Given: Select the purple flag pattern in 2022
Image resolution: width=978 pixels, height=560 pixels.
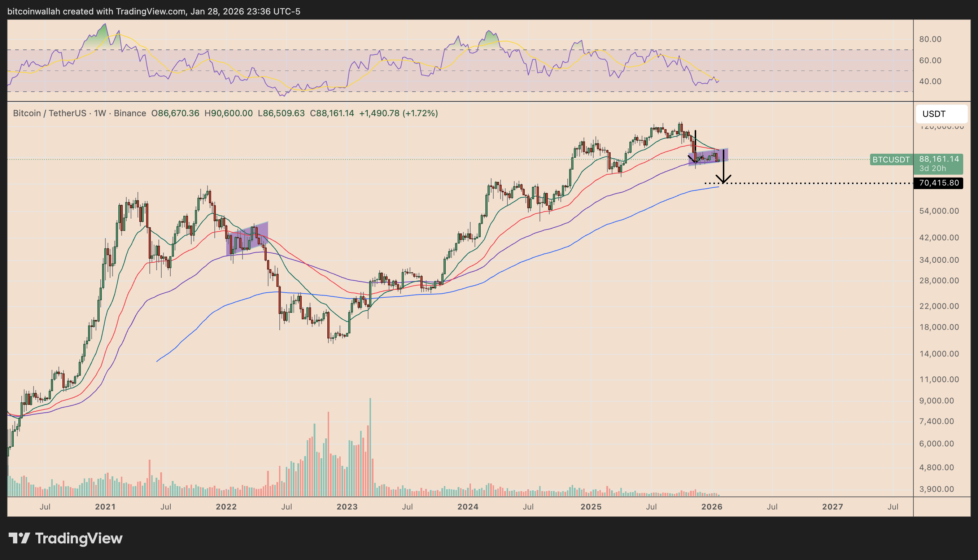Looking at the screenshot, I should coord(247,239).
